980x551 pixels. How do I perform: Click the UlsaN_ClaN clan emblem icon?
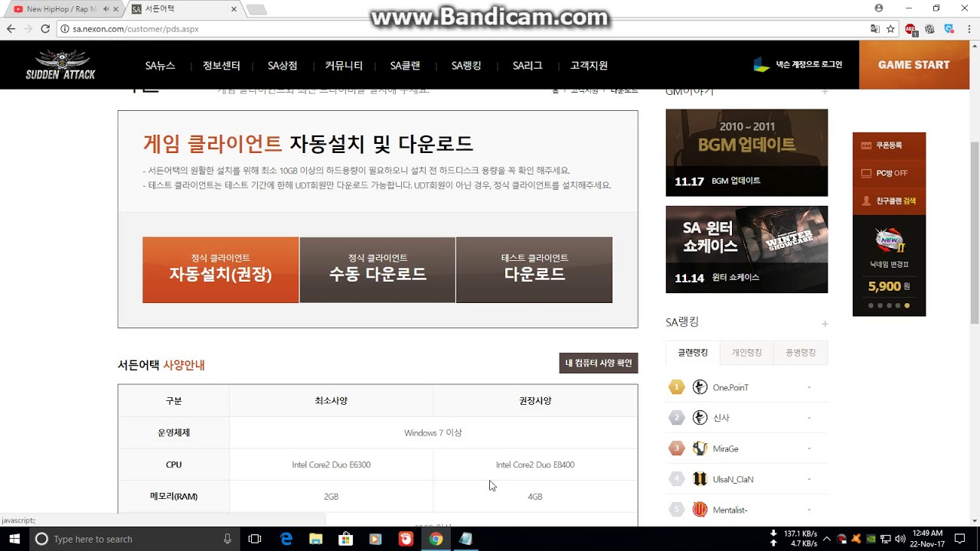coord(700,479)
